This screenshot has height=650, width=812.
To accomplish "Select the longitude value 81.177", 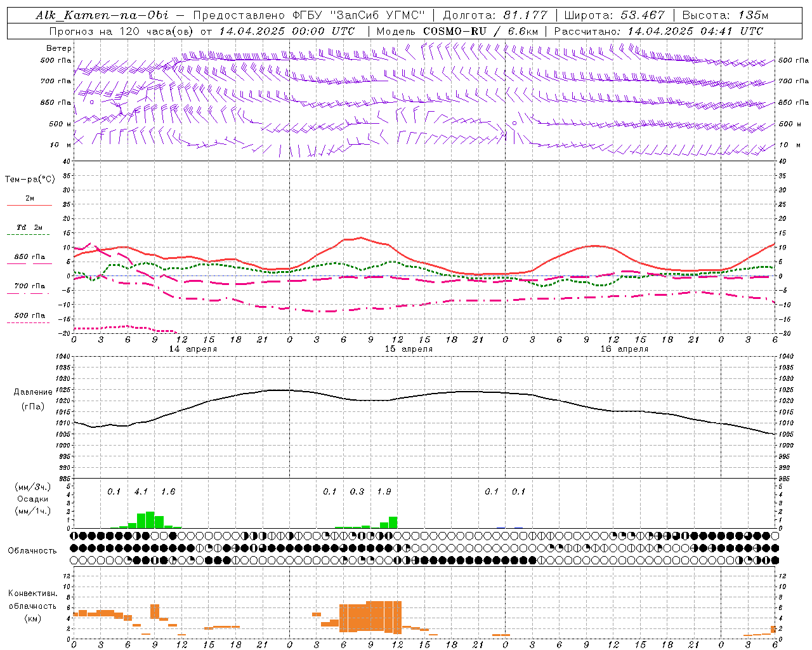I will (x=526, y=15).
